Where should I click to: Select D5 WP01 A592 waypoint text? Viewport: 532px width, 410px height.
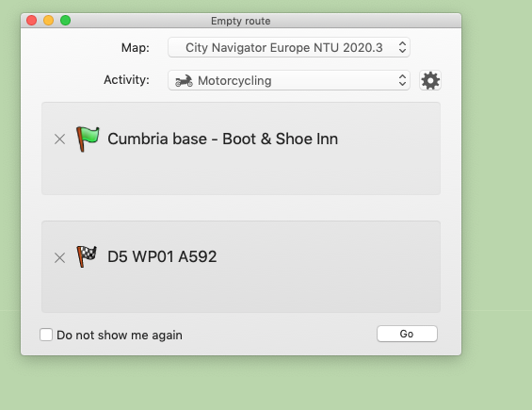[x=162, y=256]
